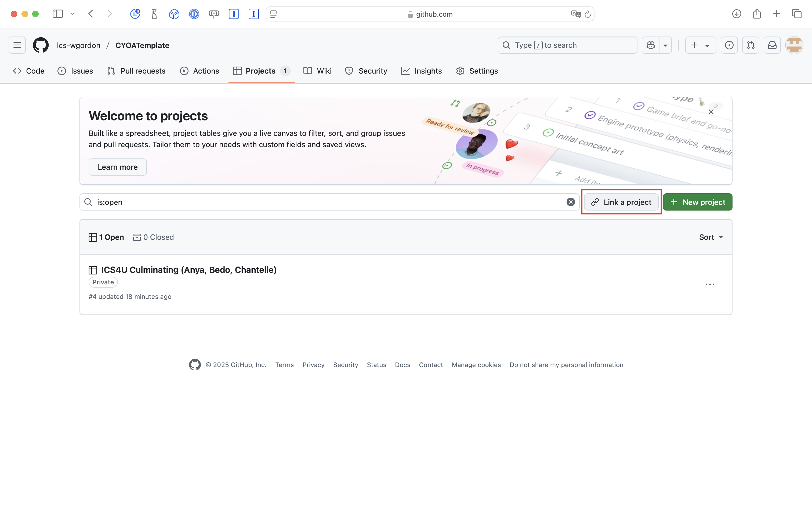Viewport: 812px width, 507px height.
Task: Click the GitHub Octocat logo
Action: [x=41, y=45]
